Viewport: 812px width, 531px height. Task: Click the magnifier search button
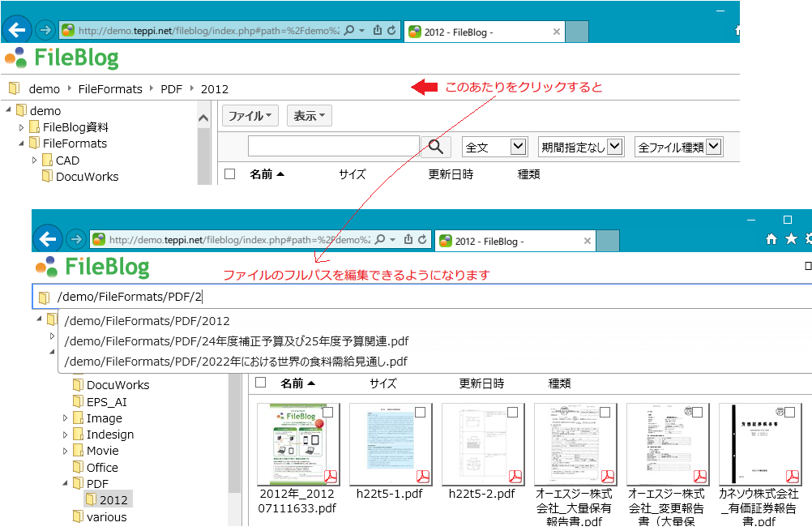[x=435, y=147]
